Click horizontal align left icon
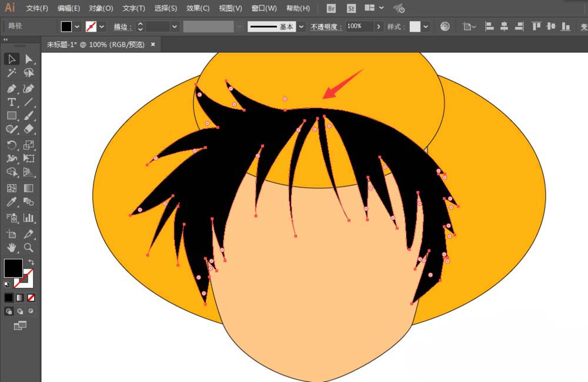Viewport: 588px width, 382px height. 489,26
